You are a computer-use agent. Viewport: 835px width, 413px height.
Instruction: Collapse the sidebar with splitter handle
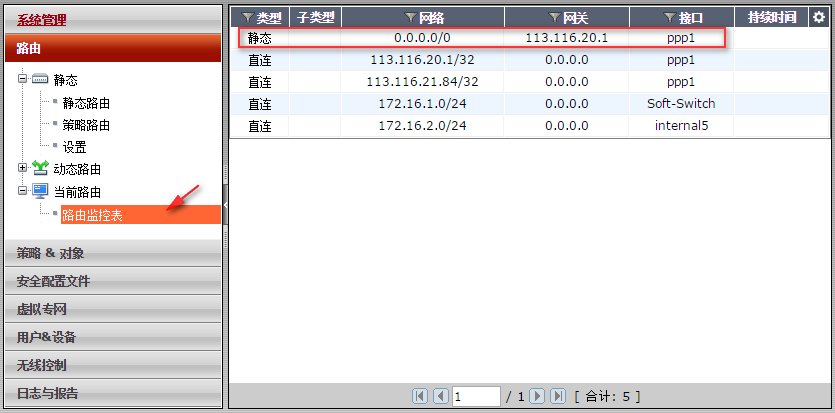225,205
